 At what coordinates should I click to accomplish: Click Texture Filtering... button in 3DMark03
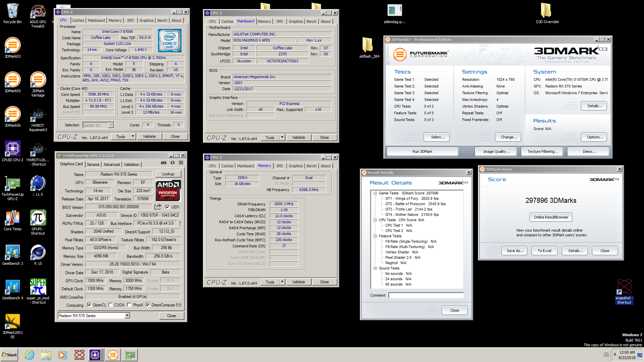pyautogui.click(x=543, y=152)
